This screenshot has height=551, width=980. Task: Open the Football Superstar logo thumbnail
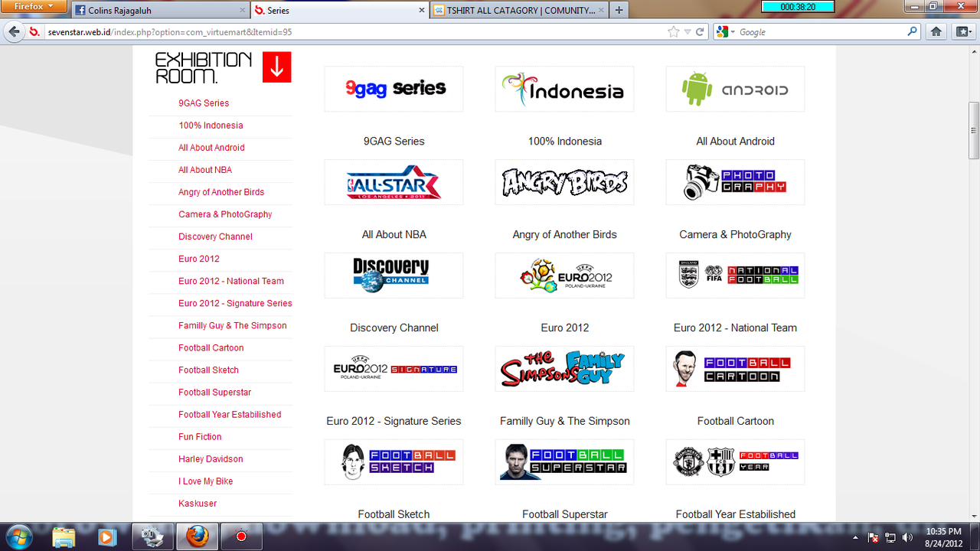pos(564,462)
